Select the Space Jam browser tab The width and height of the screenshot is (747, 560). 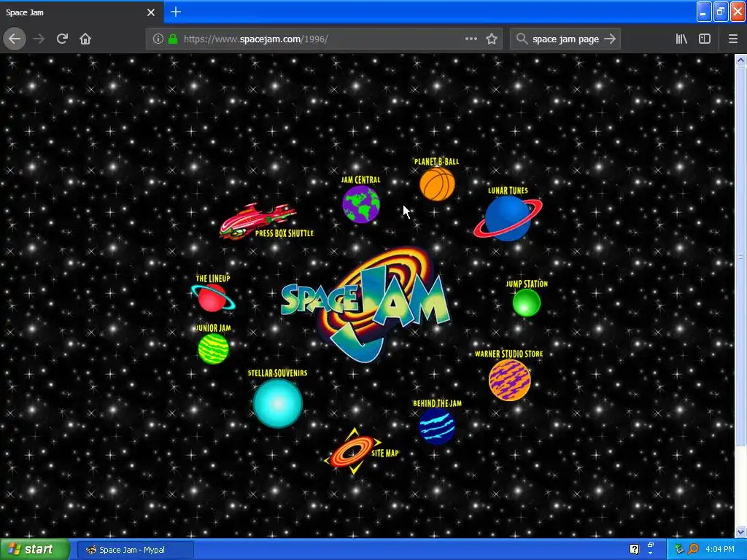pyautogui.click(x=81, y=12)
